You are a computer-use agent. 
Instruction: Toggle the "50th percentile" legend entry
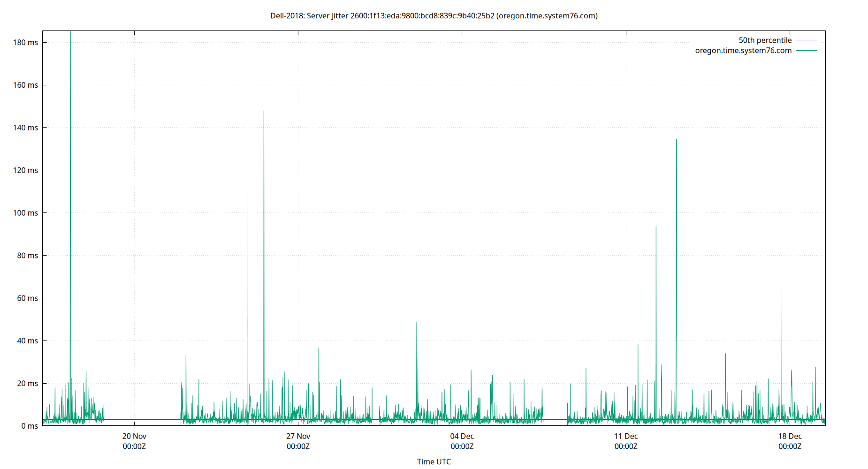pos(765,40)
